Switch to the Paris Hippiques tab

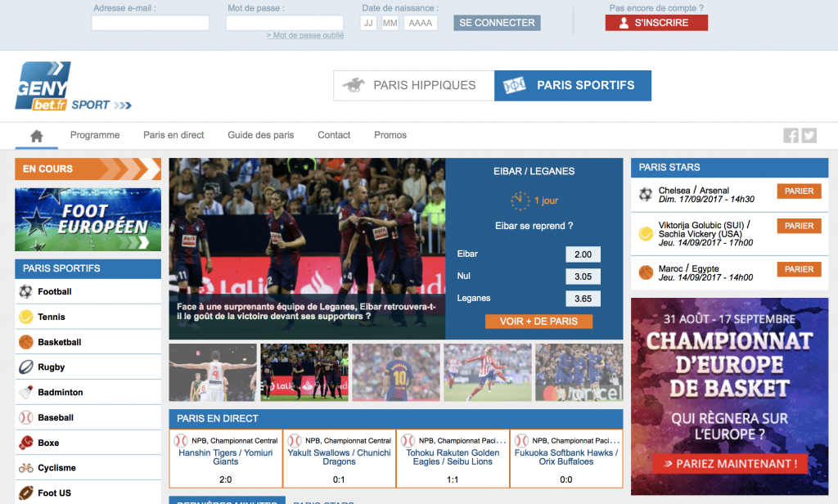(x=413, y=86)
